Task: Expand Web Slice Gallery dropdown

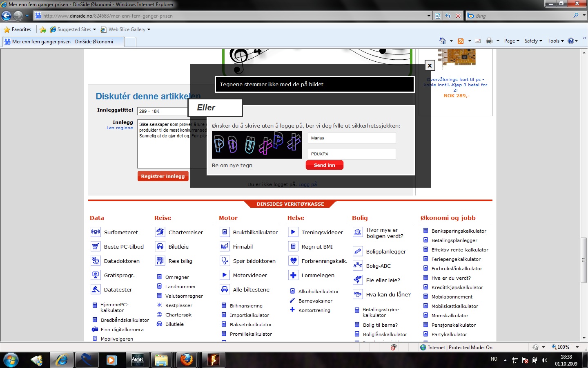Action: [149, 29]
